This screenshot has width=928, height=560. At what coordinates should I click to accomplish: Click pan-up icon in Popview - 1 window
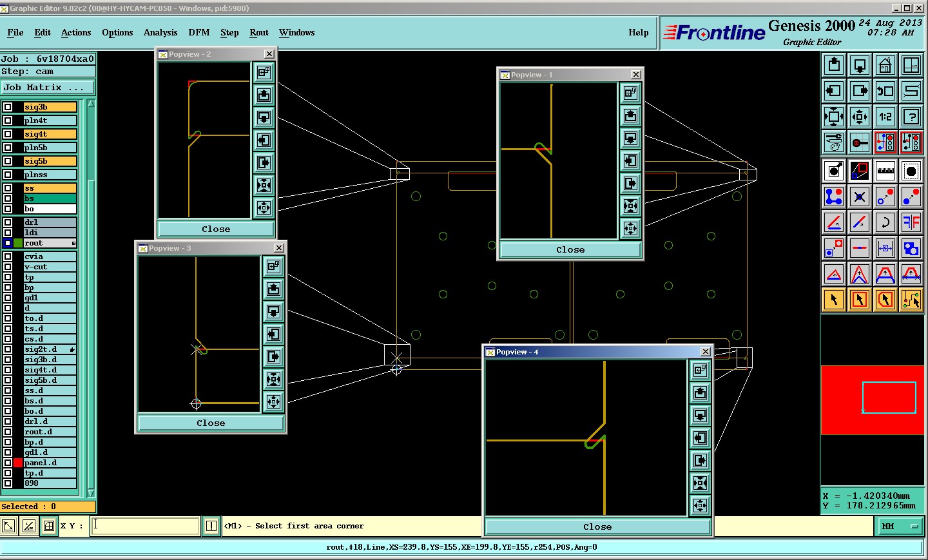coord(630,115)
